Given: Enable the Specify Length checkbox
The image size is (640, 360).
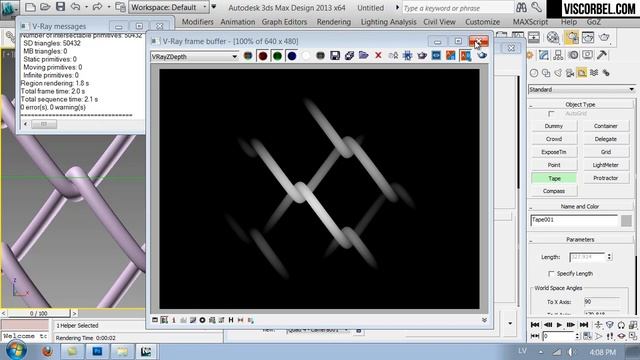Looking at the screenshot, I should pyautogui.click(x=551, y=273).
